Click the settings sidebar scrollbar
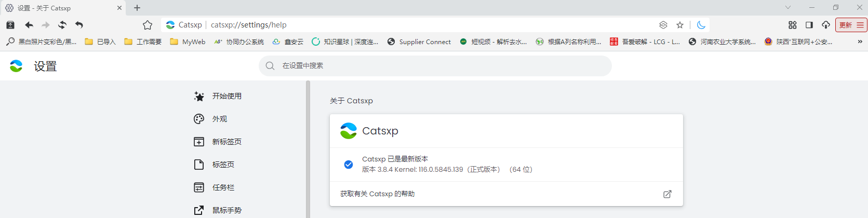 point(308,149)
